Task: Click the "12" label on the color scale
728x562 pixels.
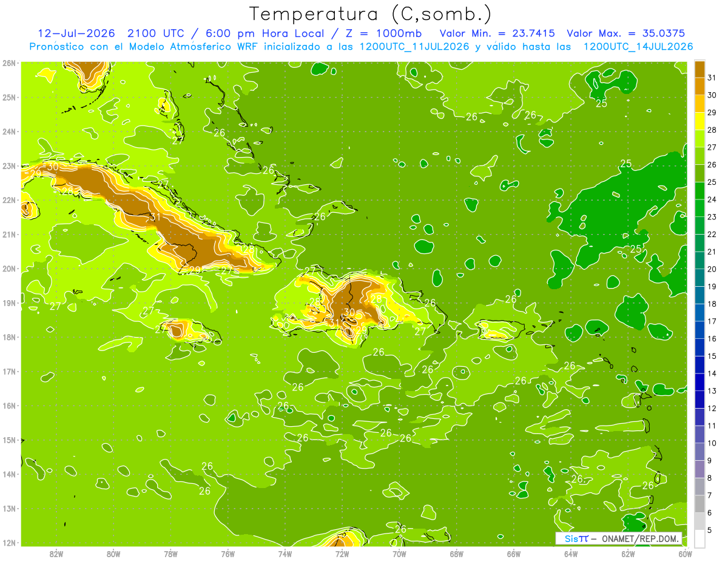Action: pos(712,408)
